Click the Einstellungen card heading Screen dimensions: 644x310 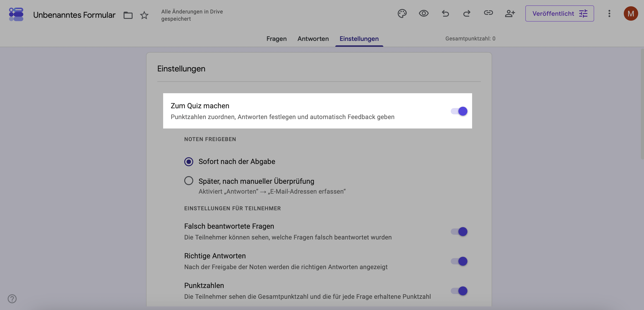tap(181, 69)
